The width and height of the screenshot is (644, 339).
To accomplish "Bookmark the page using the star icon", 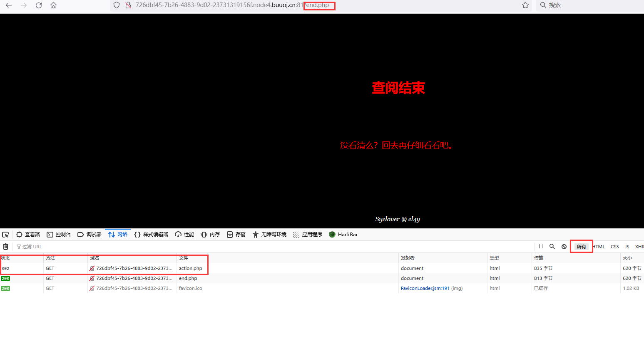I will coord(525,6).
